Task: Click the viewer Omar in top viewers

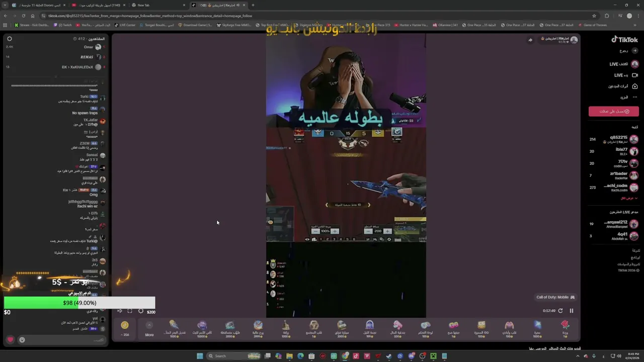Action: pos(88,47)
